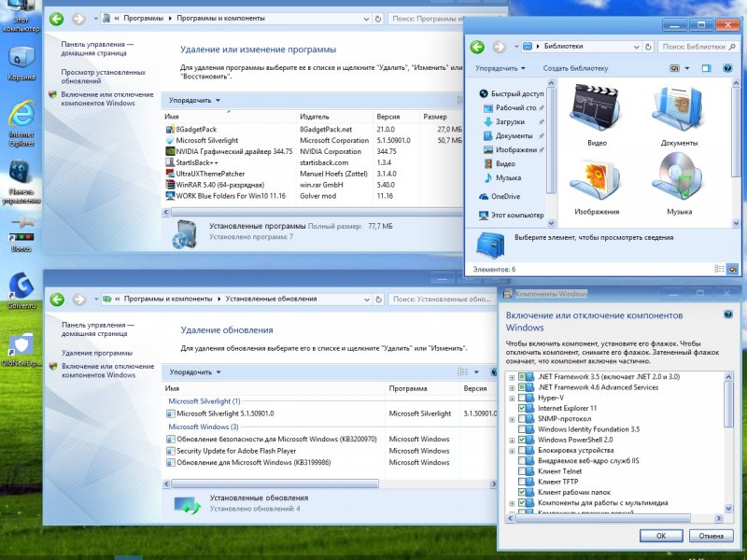Enable Windows Identity Foundation 3.5 checkbox

[x=522, y=429]
